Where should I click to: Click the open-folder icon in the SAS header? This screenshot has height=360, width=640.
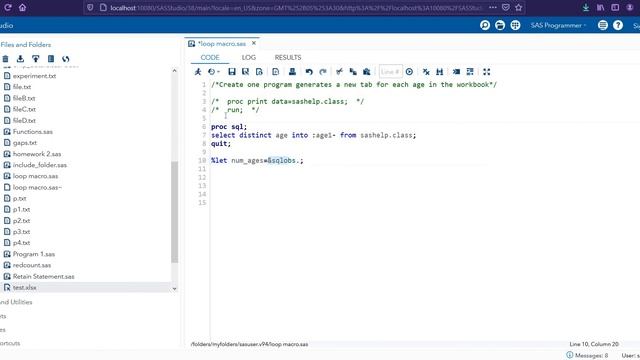coord(500,25)
